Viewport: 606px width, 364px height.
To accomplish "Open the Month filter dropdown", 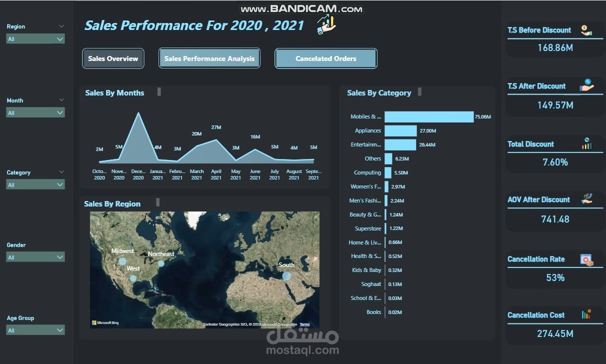I will 61,112.
